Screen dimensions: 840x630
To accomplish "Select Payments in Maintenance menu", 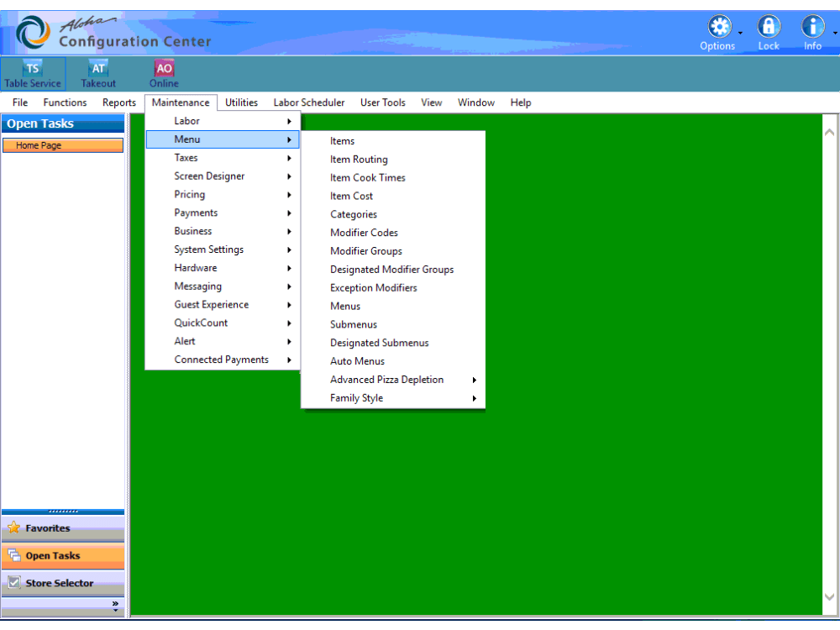I will 223,213.
